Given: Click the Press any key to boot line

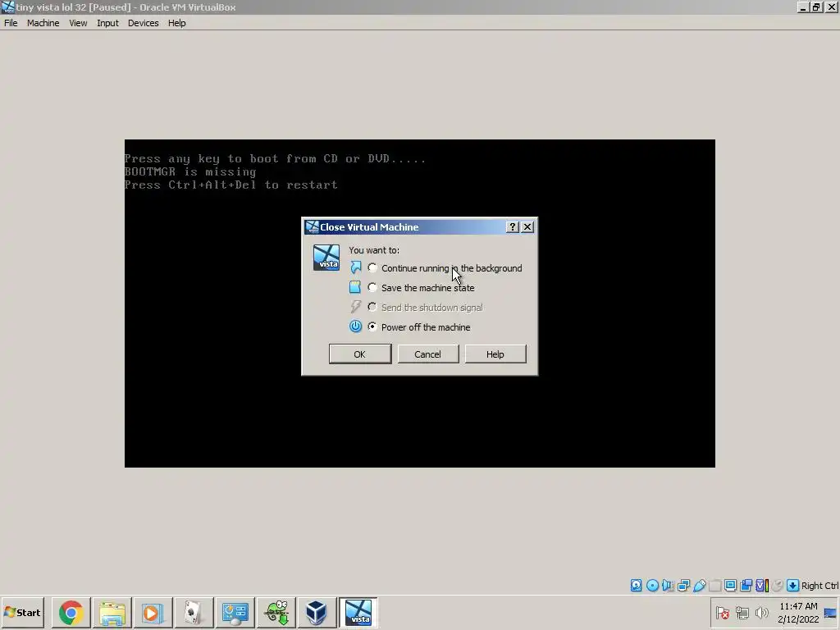Looking at the screenshot, I should (x=276, y=158).
